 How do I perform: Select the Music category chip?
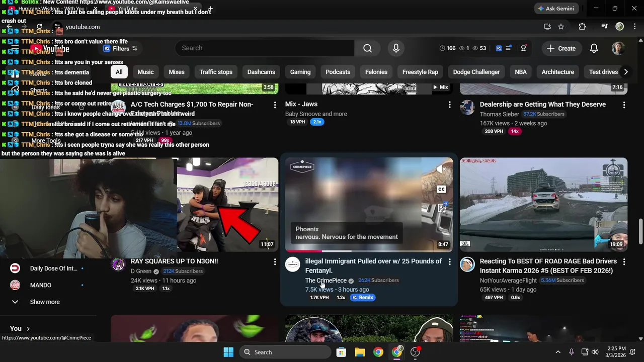point(145,72)
